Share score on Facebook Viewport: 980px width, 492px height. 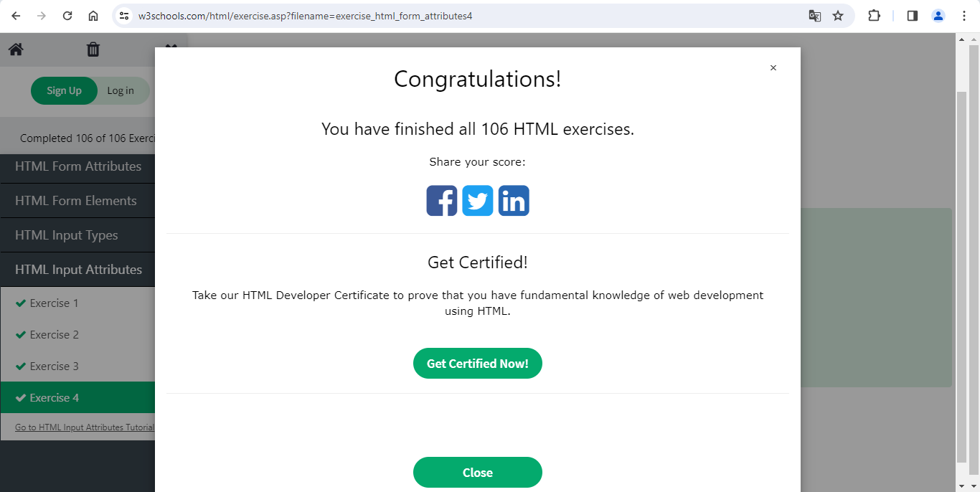pos(441,201)
